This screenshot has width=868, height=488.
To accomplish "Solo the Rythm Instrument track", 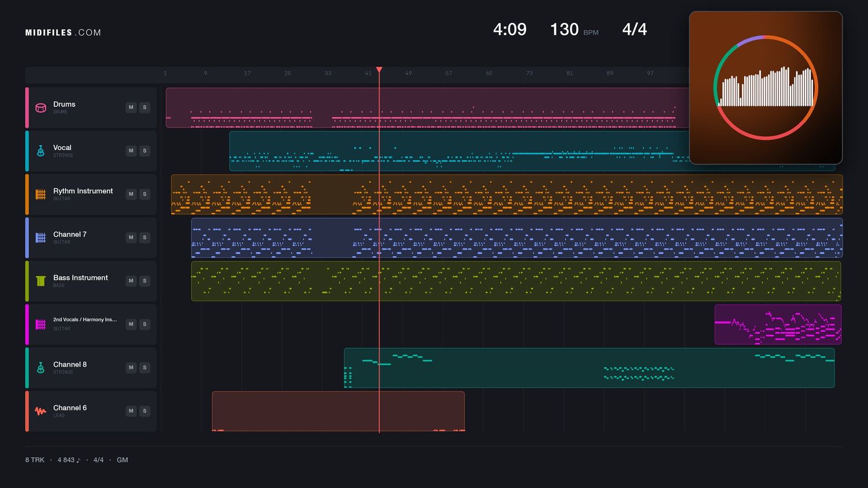I will [145, 194].
